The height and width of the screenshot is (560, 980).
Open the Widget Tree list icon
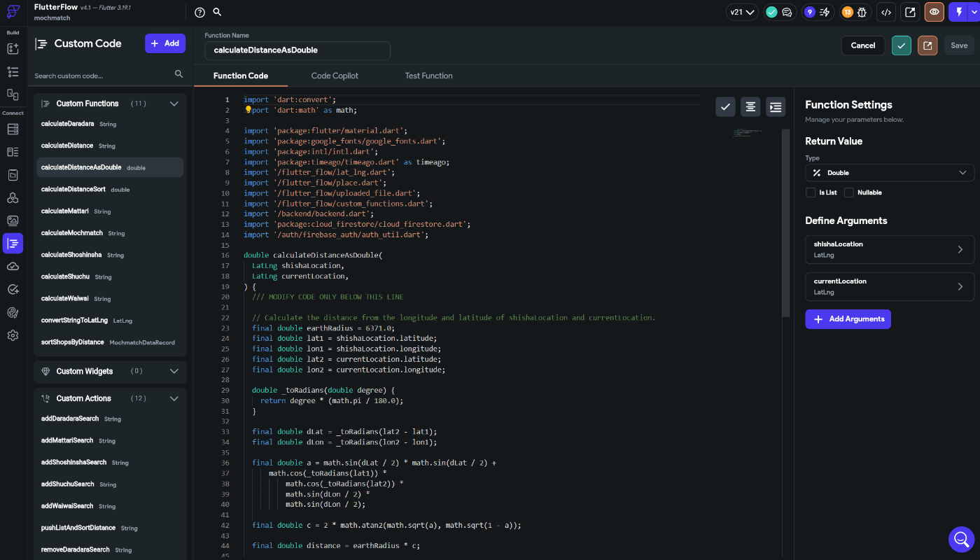point(13,71)
